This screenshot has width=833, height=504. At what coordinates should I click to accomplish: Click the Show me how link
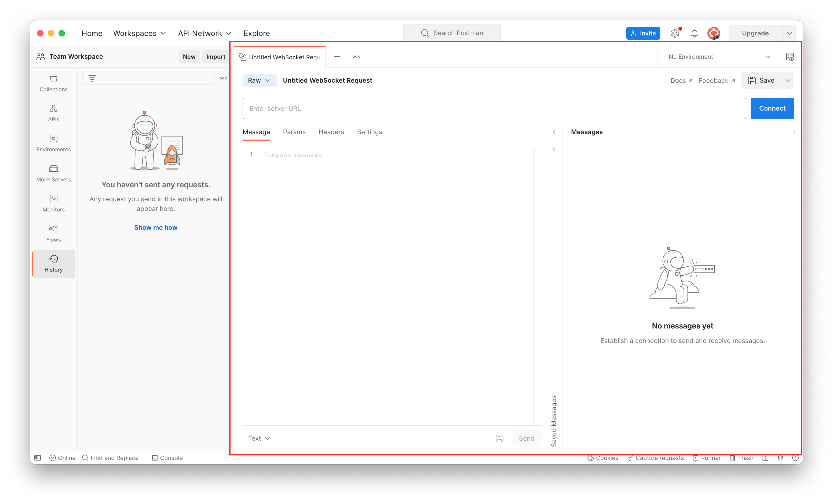pos(155,228)
